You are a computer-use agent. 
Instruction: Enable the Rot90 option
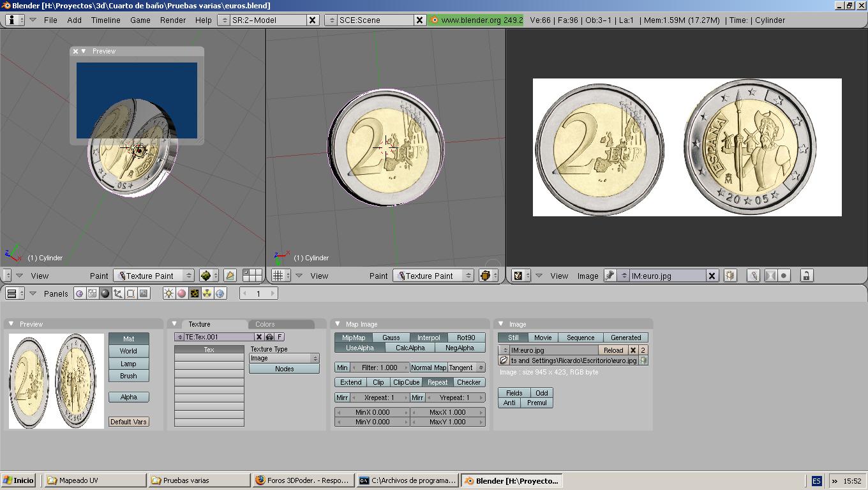[467, 338]
